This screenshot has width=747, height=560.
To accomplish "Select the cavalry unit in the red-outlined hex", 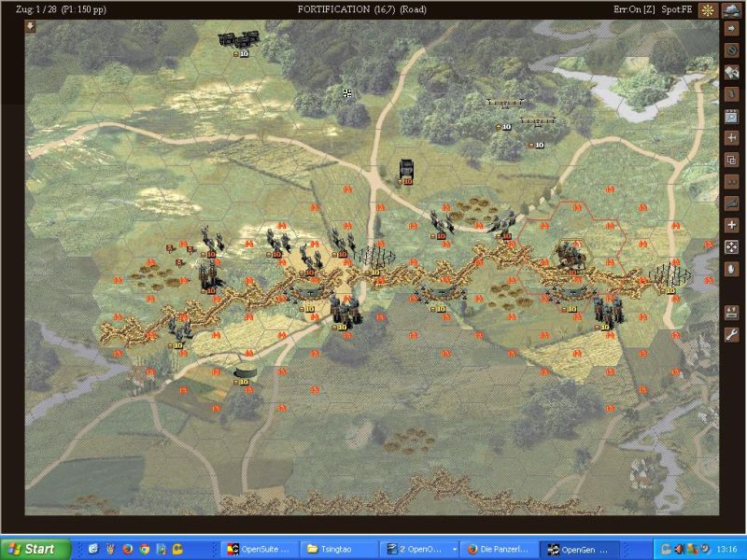I will 571,256.
